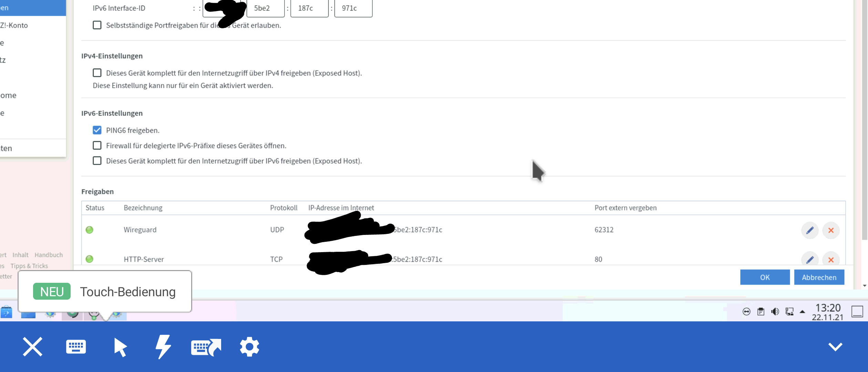Expand hidden system tray icons arrow
The width and height of the screenshot is (868, 372).
(x=802, y=312)
